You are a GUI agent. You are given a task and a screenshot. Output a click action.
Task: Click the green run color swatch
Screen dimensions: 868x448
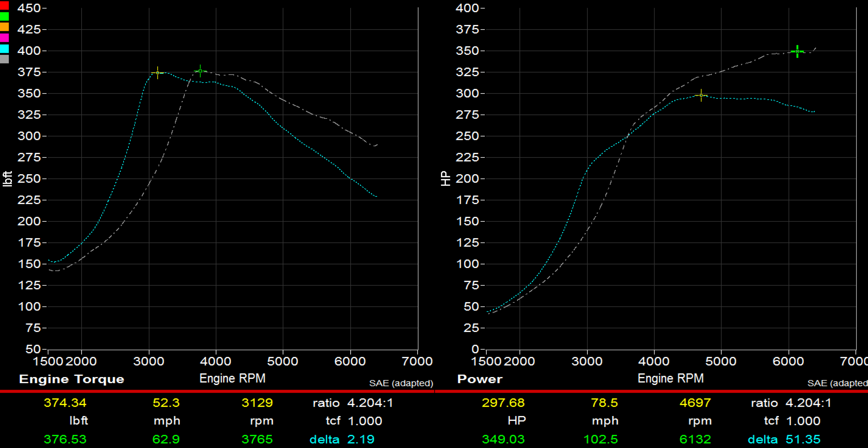coord(4,16)
